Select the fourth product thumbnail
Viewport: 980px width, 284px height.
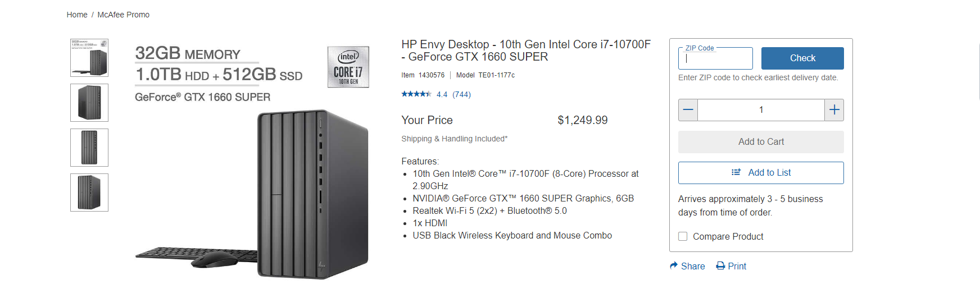click(89, 193)
